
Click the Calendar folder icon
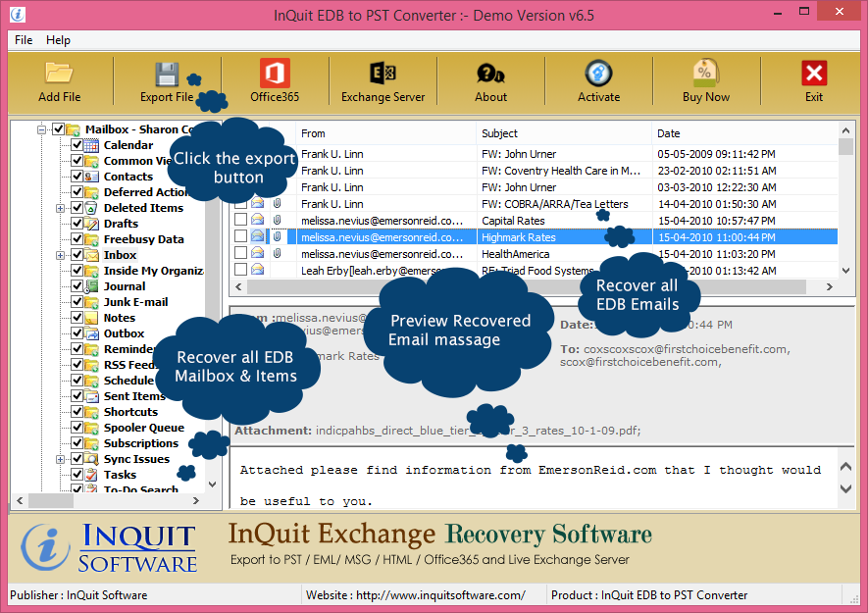pyautogui.click(x=91, y=145)
